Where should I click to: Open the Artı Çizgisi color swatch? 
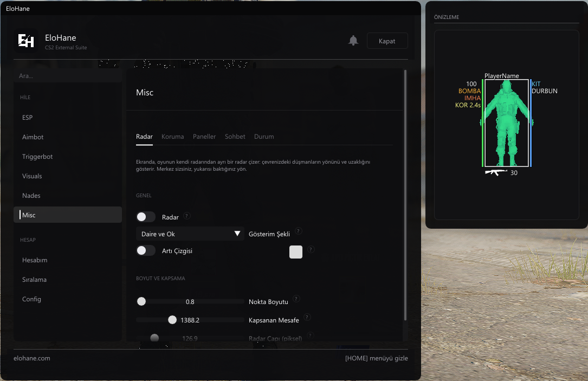coord(296,252)
